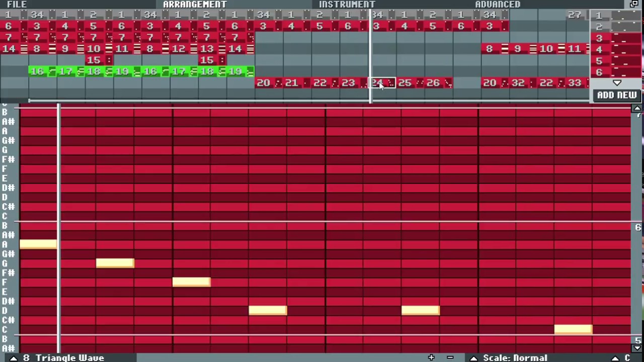Click the ADD NEW pattern button

tap(617, 95)
